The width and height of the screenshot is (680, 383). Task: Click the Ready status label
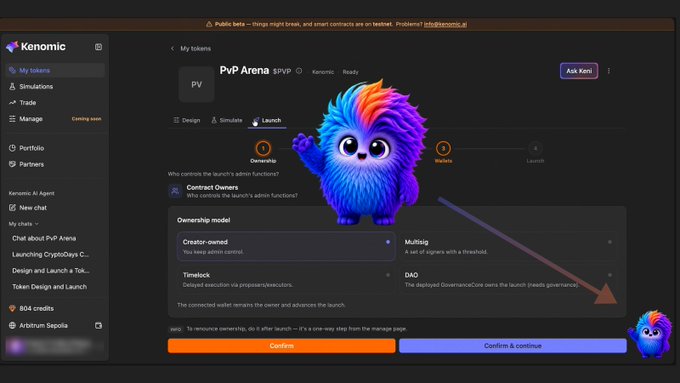point(350,72)
